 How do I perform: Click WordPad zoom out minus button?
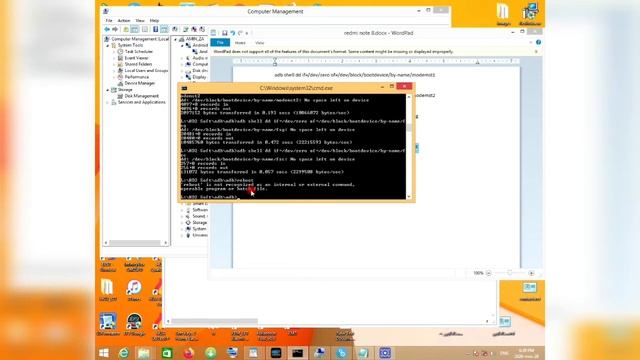489,273
